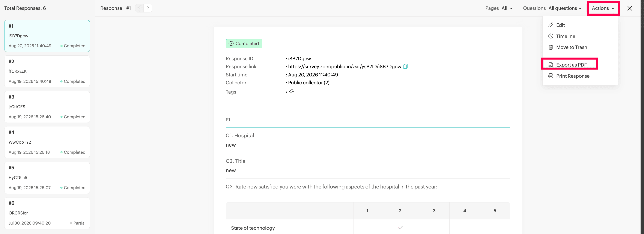Click the Print Response printer icon
Viewport: 644px width, 234px height.
pos(551,76)
